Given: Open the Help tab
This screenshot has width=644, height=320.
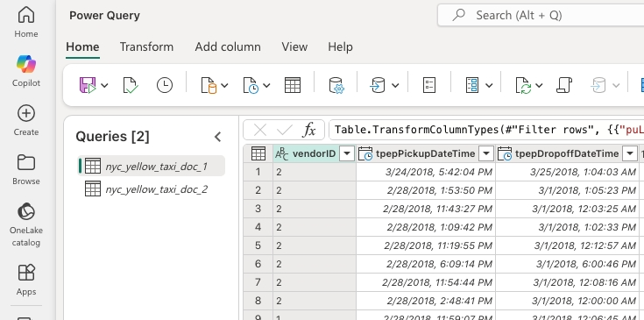Looking at the screenshot, I should (x=340, y=46).
